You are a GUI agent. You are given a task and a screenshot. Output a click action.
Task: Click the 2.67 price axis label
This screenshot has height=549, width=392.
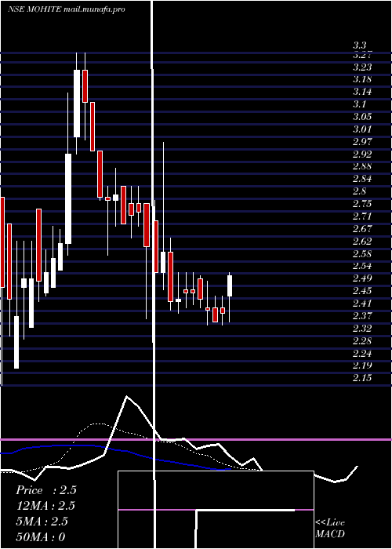point(362,229)
